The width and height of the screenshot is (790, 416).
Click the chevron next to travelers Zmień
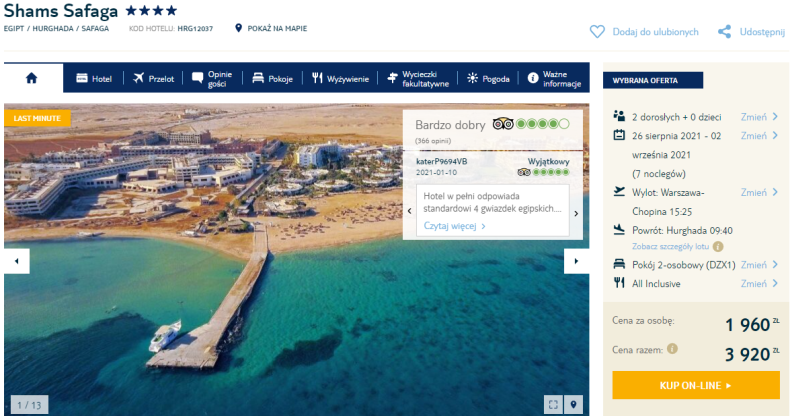point(775,117)
